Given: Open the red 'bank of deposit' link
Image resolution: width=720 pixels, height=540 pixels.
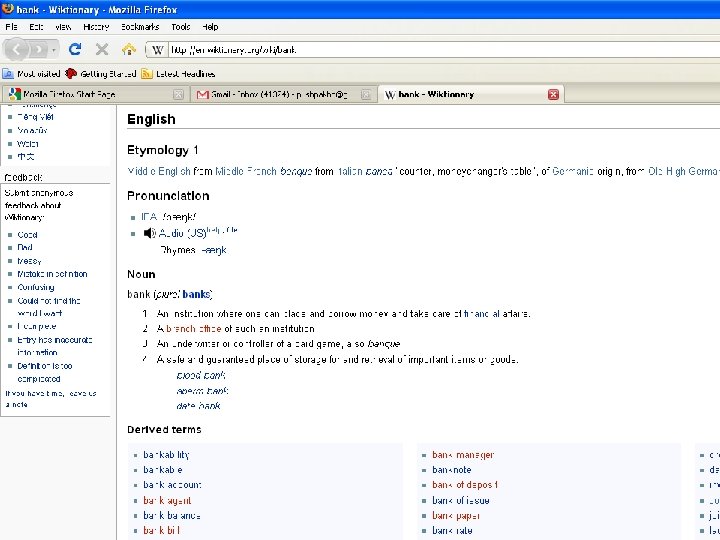Looking at the screenshot, I should coord(465,485).
